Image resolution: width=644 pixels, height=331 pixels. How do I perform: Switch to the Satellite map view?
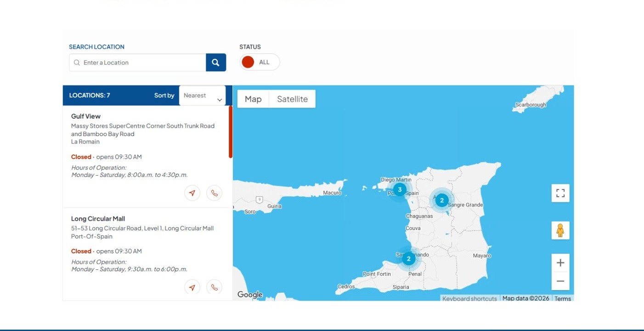tap(293, 99)
